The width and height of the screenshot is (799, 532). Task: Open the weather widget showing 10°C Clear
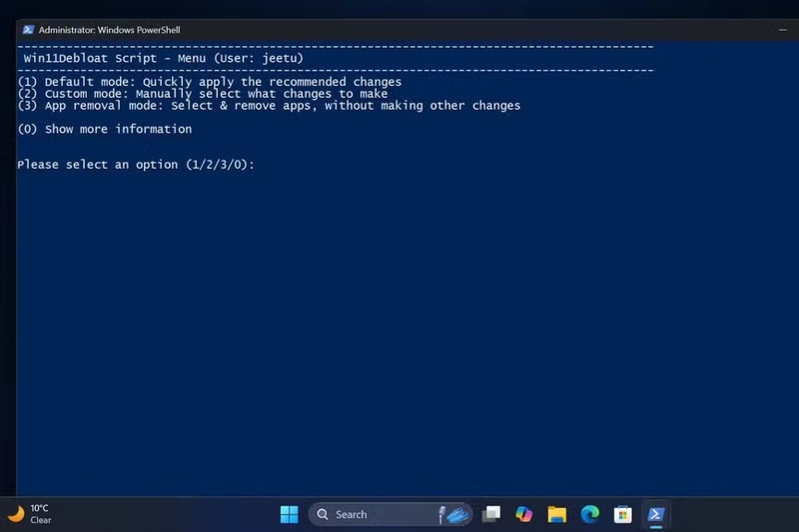pyautogui.click(x=30, y=514)
